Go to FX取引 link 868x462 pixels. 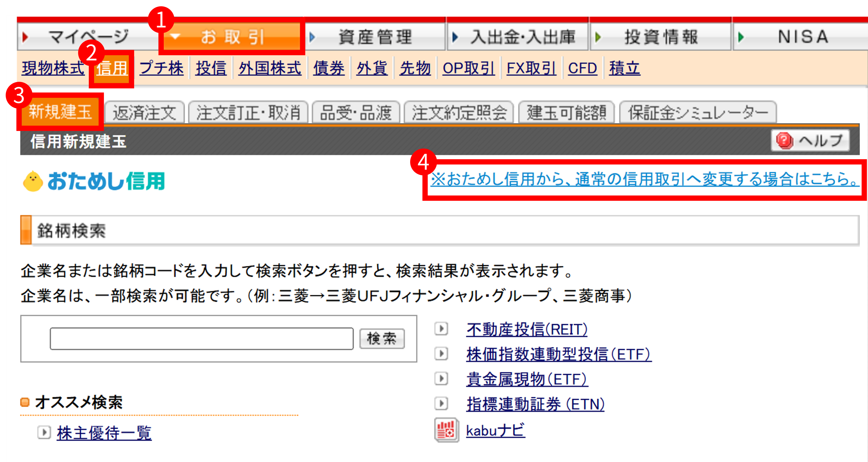click(531, 68)
